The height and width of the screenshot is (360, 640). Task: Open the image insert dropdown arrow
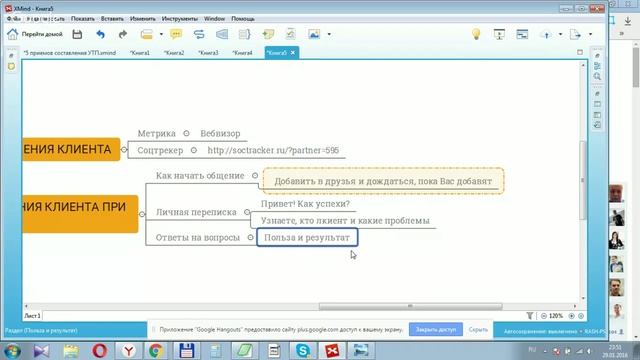click(329, 34)
